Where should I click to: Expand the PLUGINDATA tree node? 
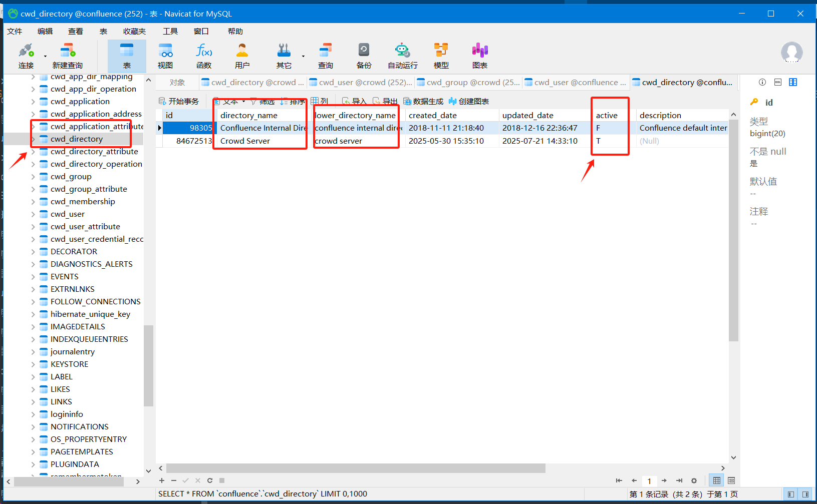click(33, 464)
